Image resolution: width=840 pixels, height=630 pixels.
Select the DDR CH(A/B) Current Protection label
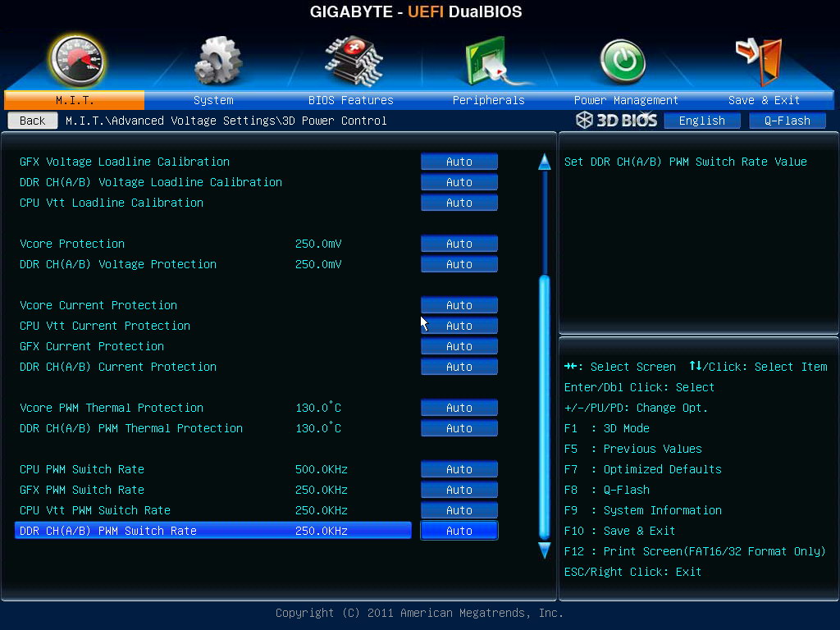click(118, 367)
